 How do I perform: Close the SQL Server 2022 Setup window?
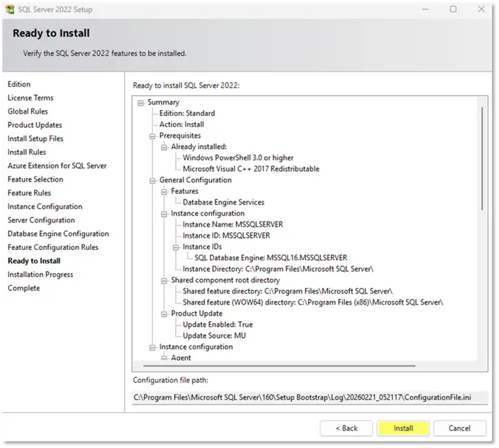pyautogui.click(x=481, y=9)
